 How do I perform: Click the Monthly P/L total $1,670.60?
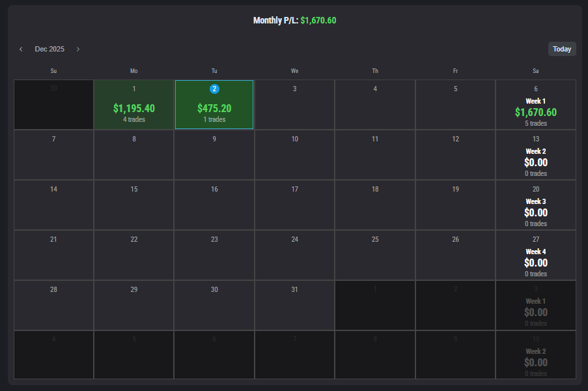[x=318, y=21]
